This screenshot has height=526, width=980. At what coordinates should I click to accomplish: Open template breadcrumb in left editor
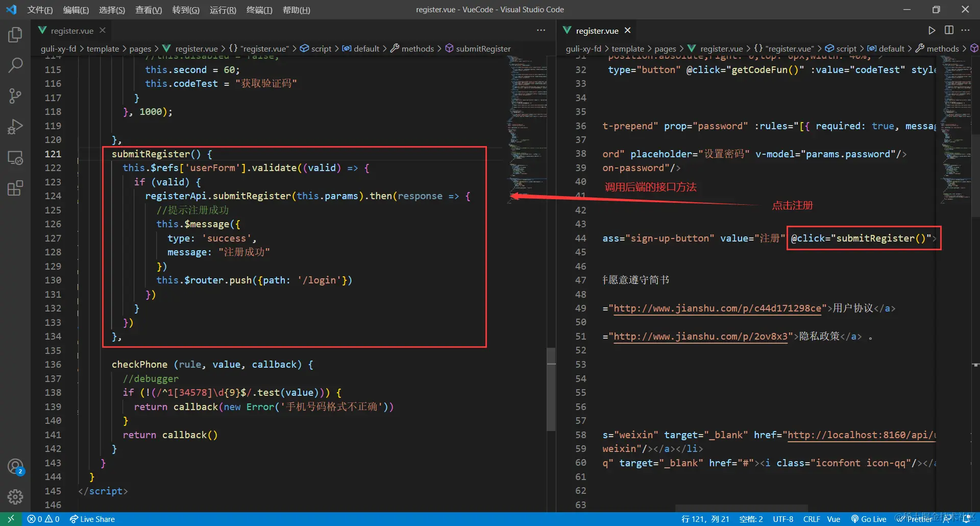(x=103, y=49)
